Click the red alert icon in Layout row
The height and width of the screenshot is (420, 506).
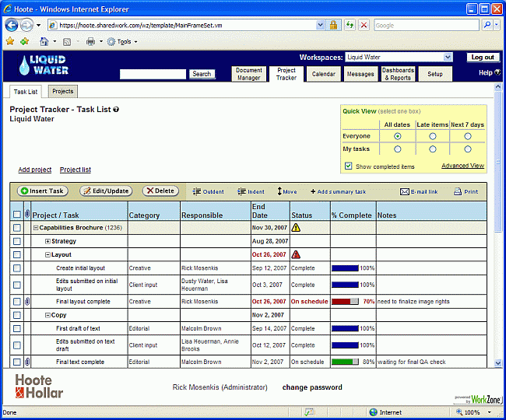point(296,254)
